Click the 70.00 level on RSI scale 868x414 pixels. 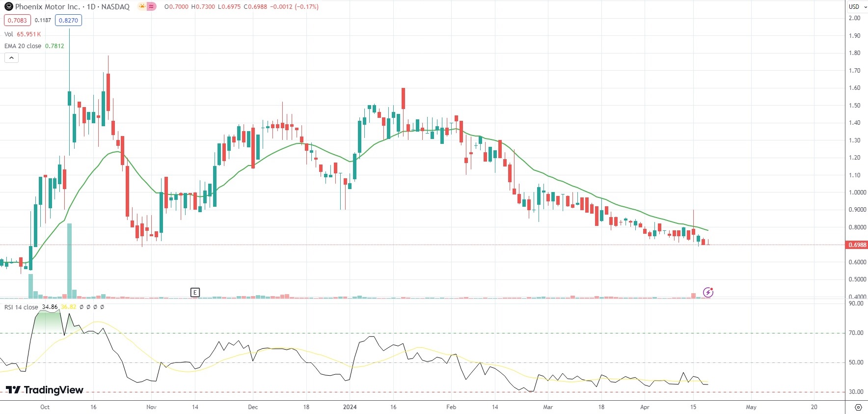[x=856, y=333]
